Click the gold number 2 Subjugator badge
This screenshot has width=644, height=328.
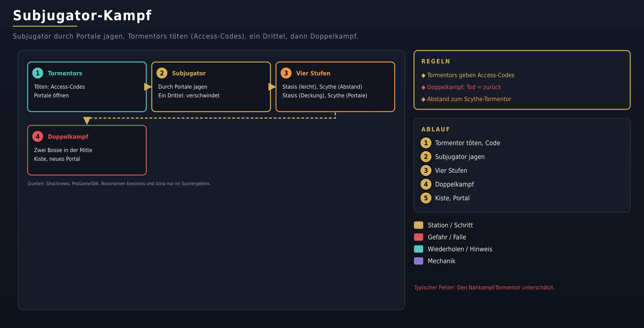[x=162, y=73]
